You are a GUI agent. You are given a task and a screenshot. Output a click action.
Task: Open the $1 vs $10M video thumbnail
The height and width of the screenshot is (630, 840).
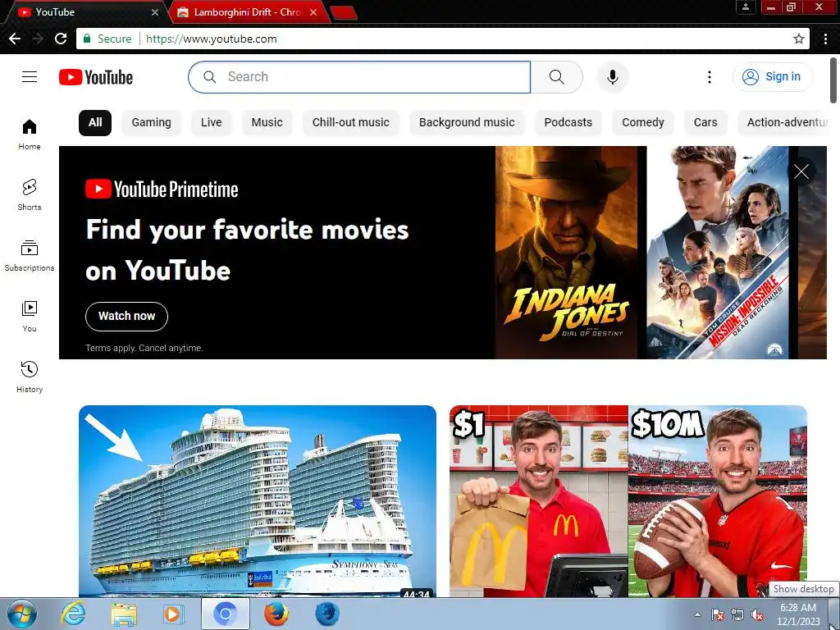pos(628,501)
